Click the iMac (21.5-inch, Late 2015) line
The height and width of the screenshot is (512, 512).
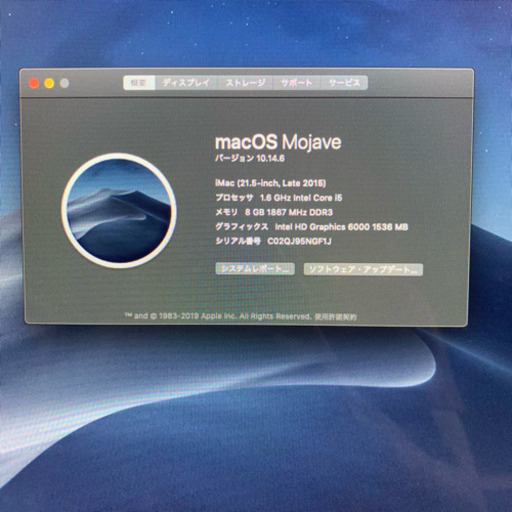click(271, 183)
